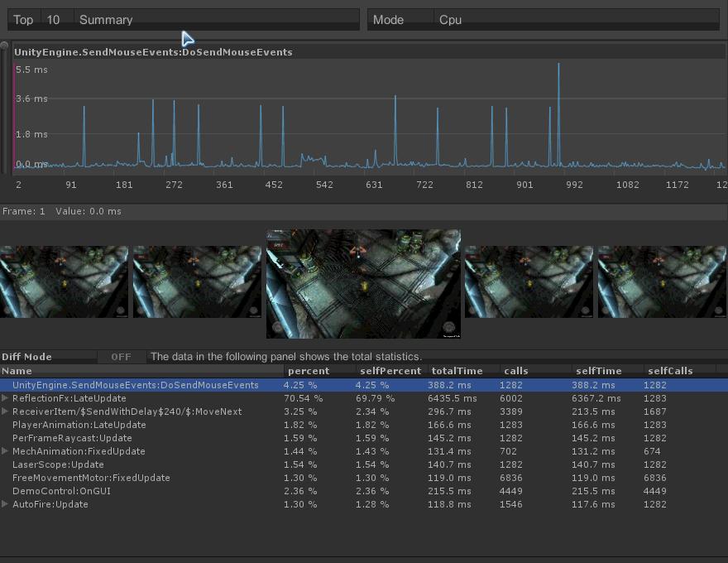
Task: Click the 6002 calls value
Action: click(510, 398)
